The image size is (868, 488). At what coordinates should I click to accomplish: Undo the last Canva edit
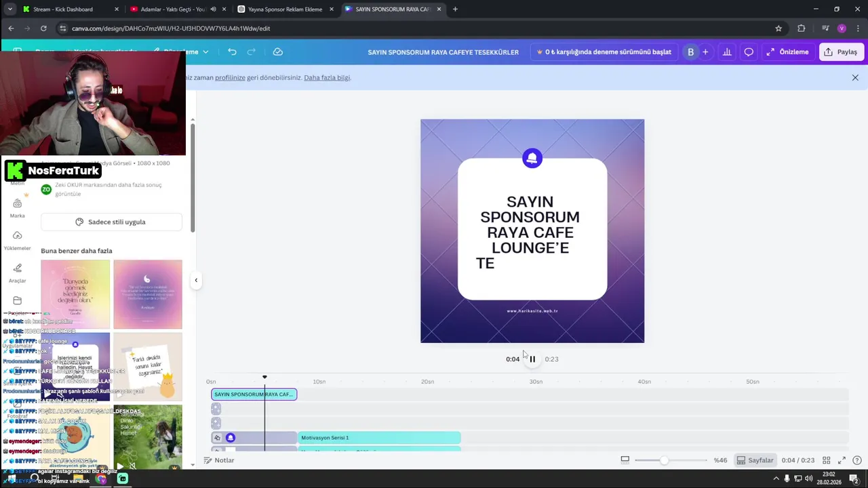coord(232,52)
